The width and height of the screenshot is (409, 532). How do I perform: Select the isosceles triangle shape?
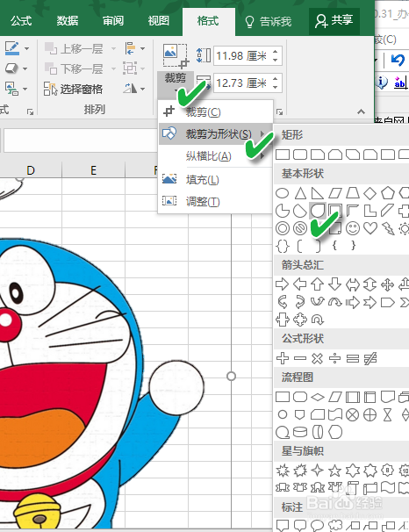tap(300, 193)
